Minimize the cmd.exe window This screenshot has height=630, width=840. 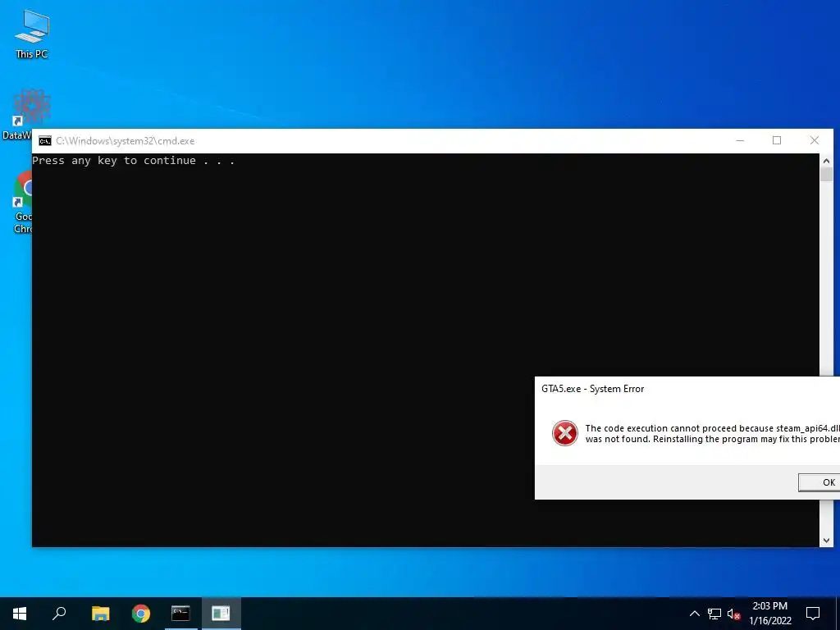pyautogui.click(x=740, y=140)
